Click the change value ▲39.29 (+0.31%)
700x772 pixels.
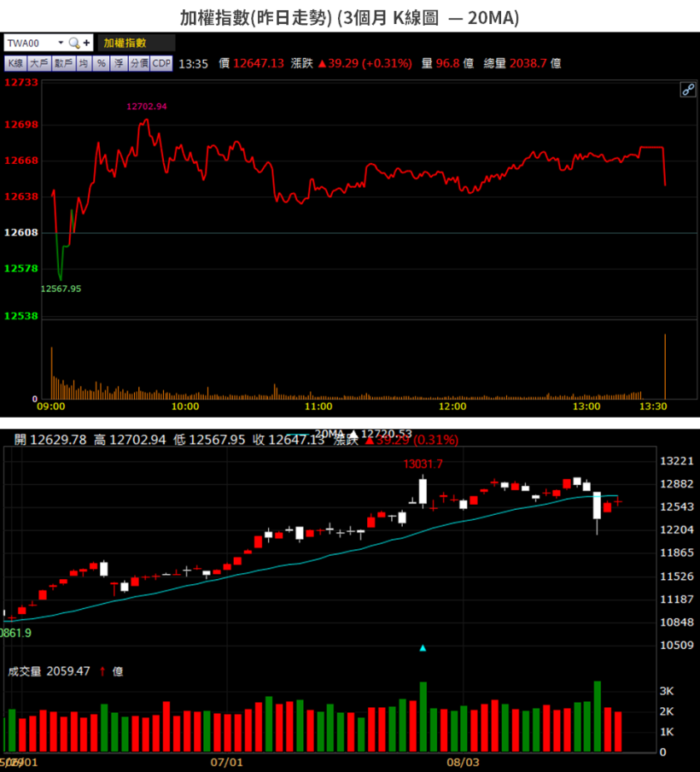tap(365, 63)
